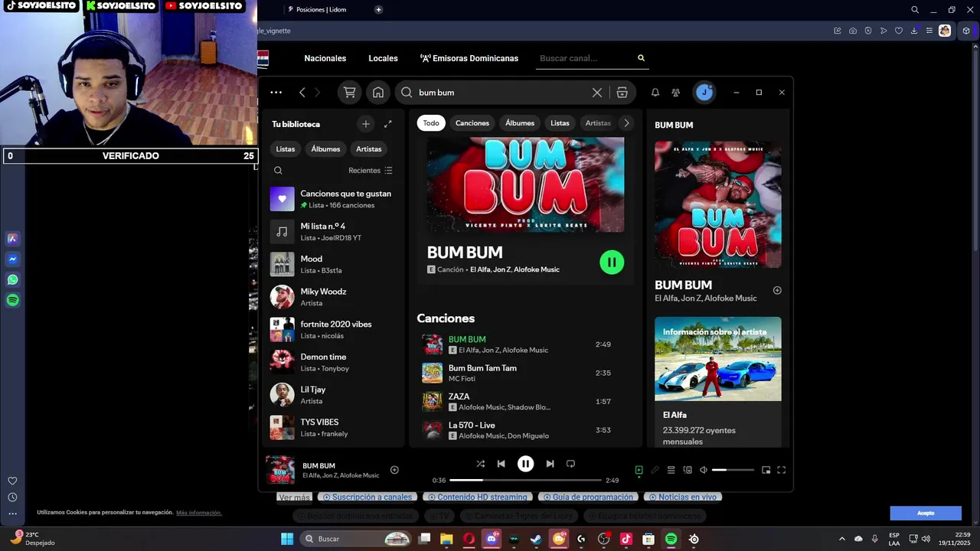The height and width of the screenshot is (551, 980).
Task: Open Canciones que te gustan playlist
Action: click(335, 199)
